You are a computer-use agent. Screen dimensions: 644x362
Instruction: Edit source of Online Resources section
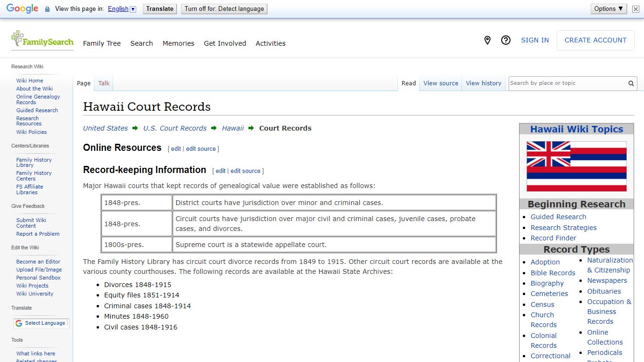(x=201, y=149)
